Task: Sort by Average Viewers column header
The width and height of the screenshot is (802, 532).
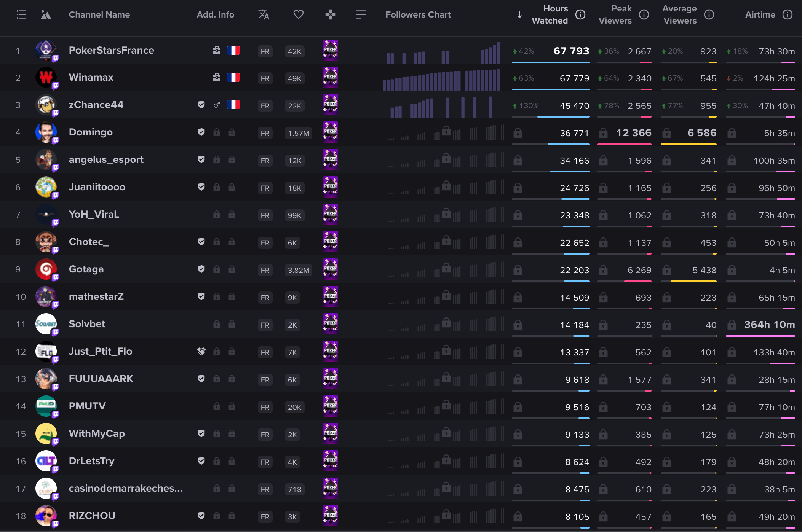Action: coord(680,14)
